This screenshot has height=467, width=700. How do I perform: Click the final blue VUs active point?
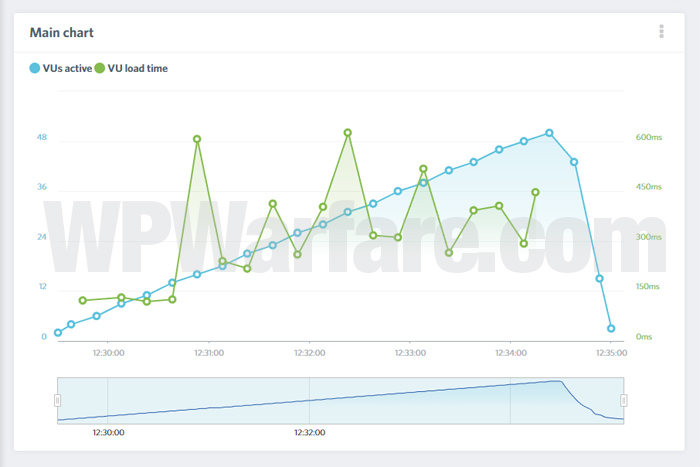click(611, 329)
